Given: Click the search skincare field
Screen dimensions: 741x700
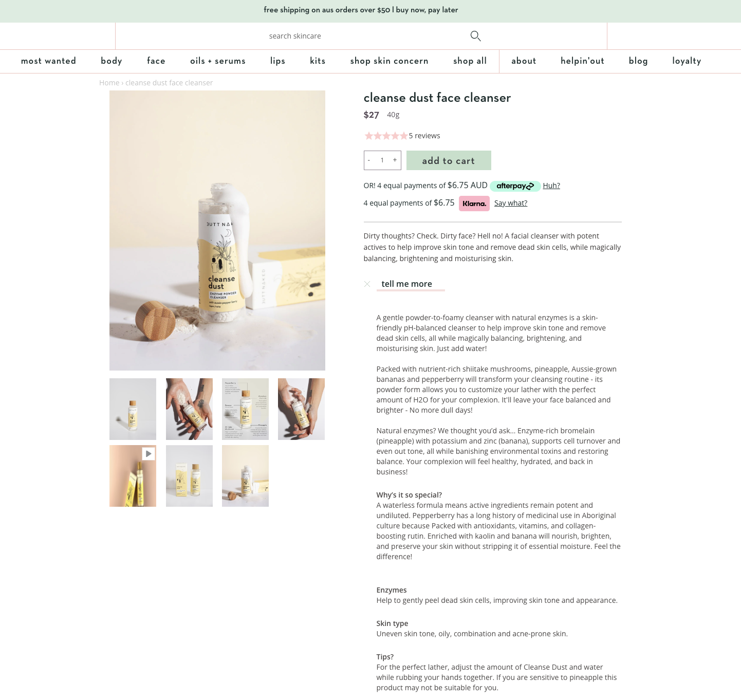Looking at the screenshot, I should pyautogui.click(x=295, y=36).
